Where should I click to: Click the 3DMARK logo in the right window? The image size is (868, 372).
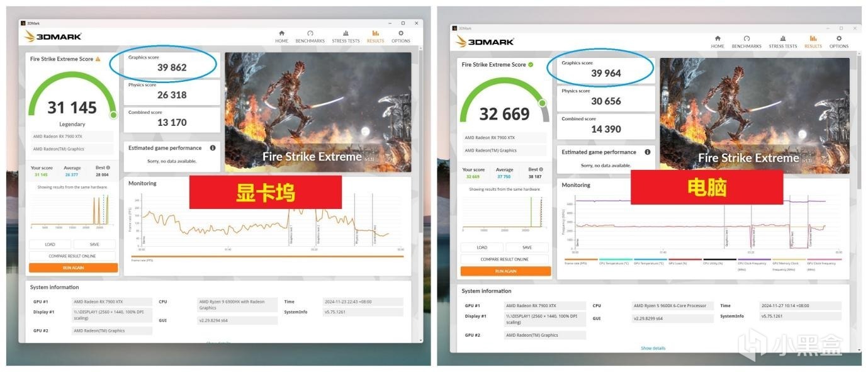coord(485,42)
